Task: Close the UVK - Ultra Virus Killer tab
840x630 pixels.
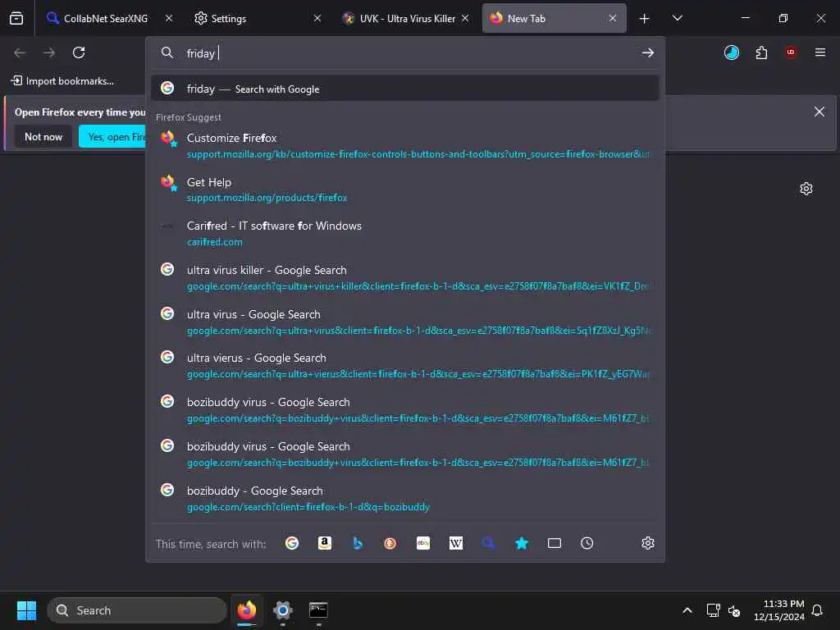Action: [465, 18]
